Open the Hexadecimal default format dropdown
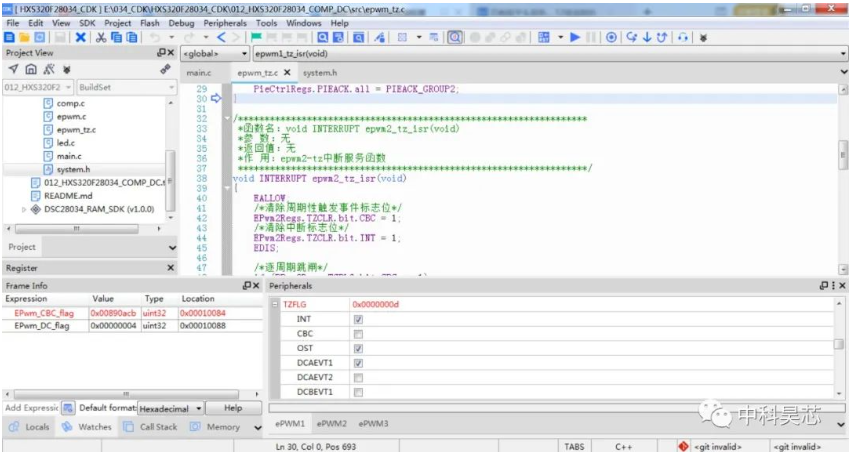Screen dimensions: 852x452 tap(171, 409)
